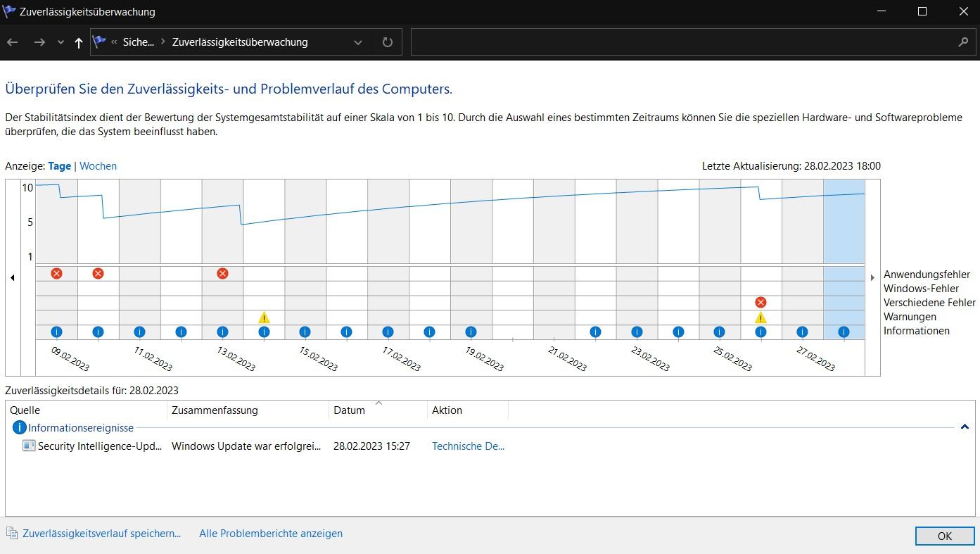Screen dimensions: 980x554
Task: Click the Warnungen row label
Action: point(910,317)
